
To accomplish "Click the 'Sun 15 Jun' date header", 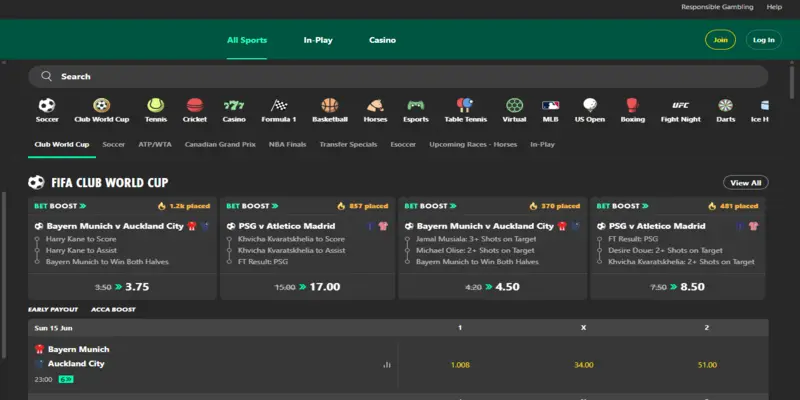I will [x=54, y=328].
